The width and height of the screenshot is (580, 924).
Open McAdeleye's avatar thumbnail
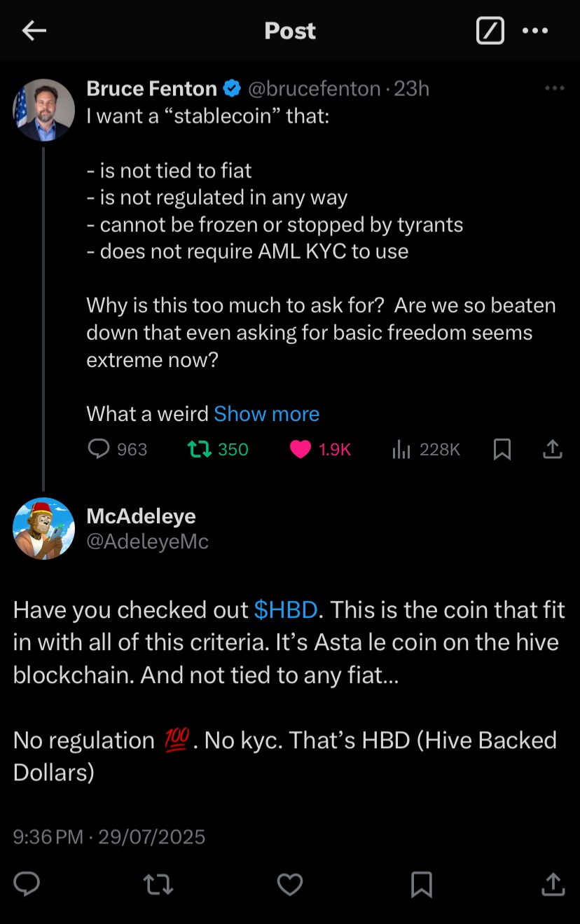coord(44,528)
